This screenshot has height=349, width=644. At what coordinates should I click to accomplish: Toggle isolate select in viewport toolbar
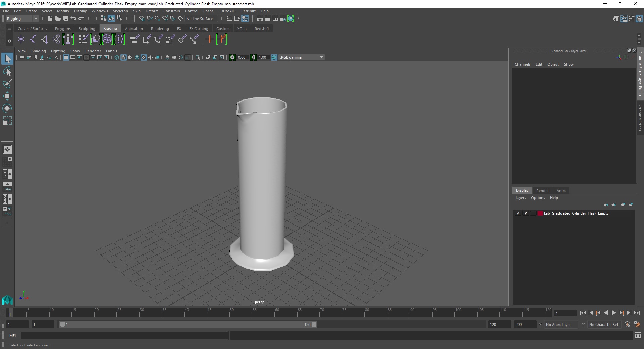(x=198, y=57)
